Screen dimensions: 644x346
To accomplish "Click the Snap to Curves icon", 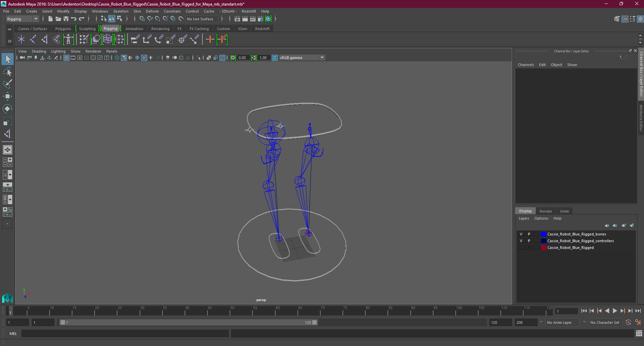I will pyautogui.click(x=150, y=19).
